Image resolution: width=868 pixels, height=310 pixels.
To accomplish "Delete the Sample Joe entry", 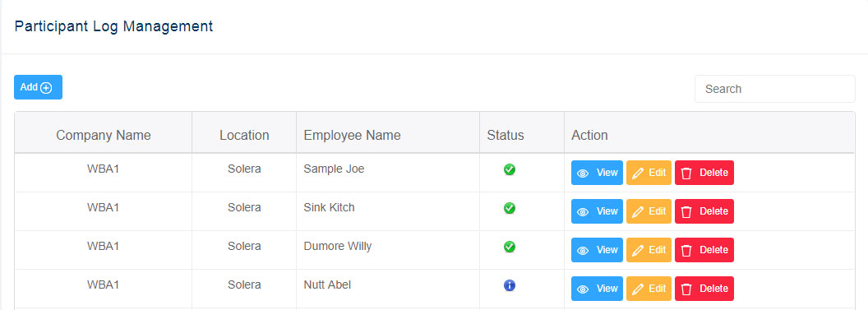I will (x=704, y=173).
